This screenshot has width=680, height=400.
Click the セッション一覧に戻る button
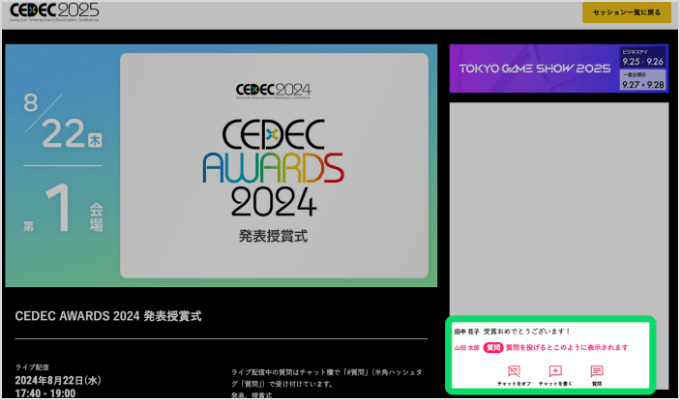[626, 12]
